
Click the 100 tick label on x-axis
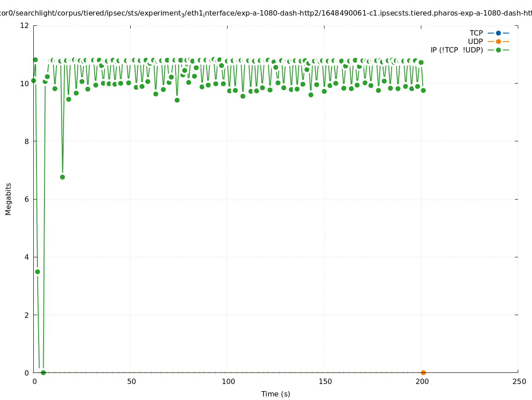[228, 382]
